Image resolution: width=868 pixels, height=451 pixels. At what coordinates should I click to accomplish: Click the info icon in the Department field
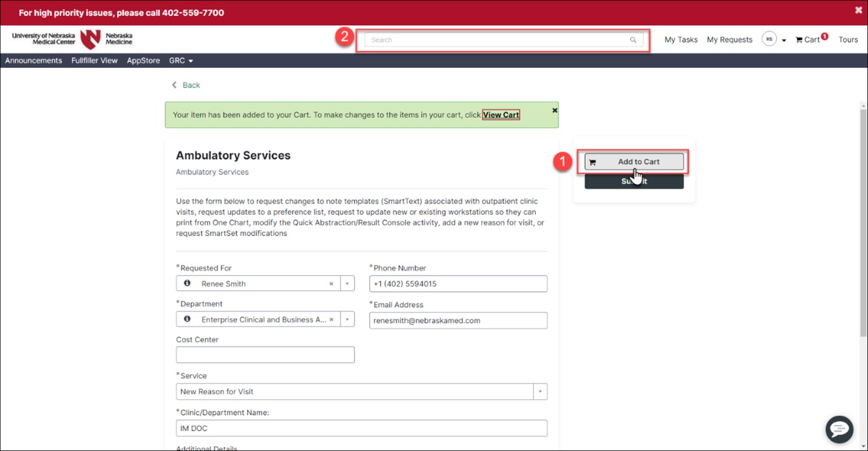pyautogui.click(x=187, y=319)
